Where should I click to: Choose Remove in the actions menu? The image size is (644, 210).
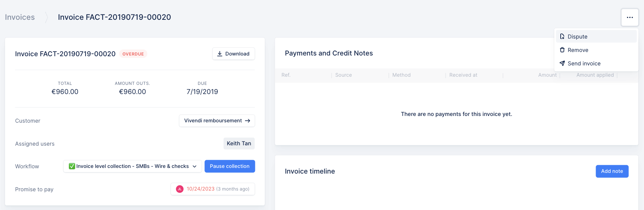(x=578, y=50)
